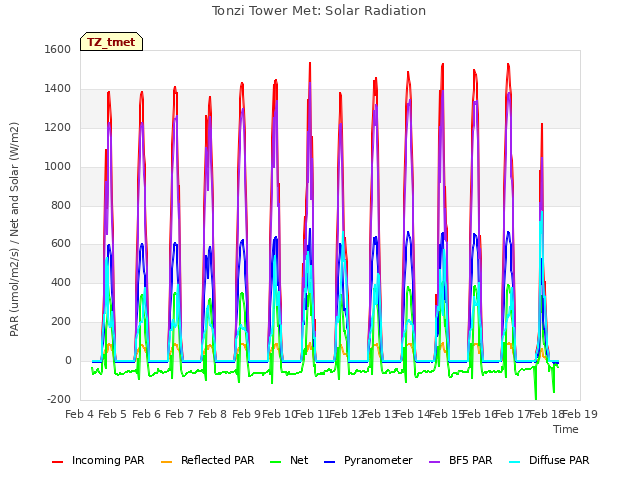The image size is (640, 480).
Task: Click the 200 y-axis tick label
Action: [61, 322]
